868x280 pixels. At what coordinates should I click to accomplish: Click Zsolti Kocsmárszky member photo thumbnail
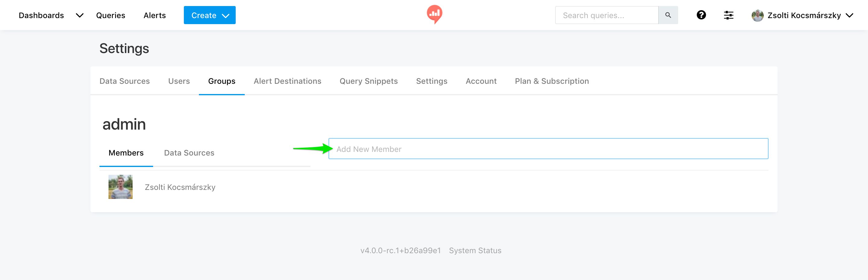click(120, 187)
